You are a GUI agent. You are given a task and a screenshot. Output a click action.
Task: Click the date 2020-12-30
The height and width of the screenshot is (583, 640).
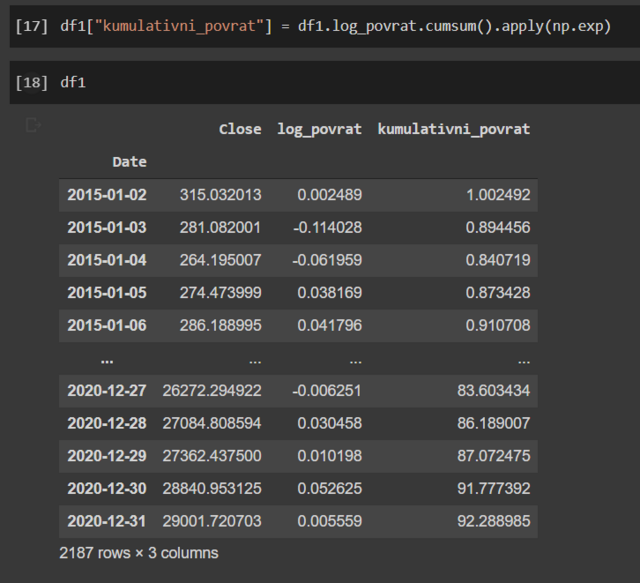tap(107, 489)
